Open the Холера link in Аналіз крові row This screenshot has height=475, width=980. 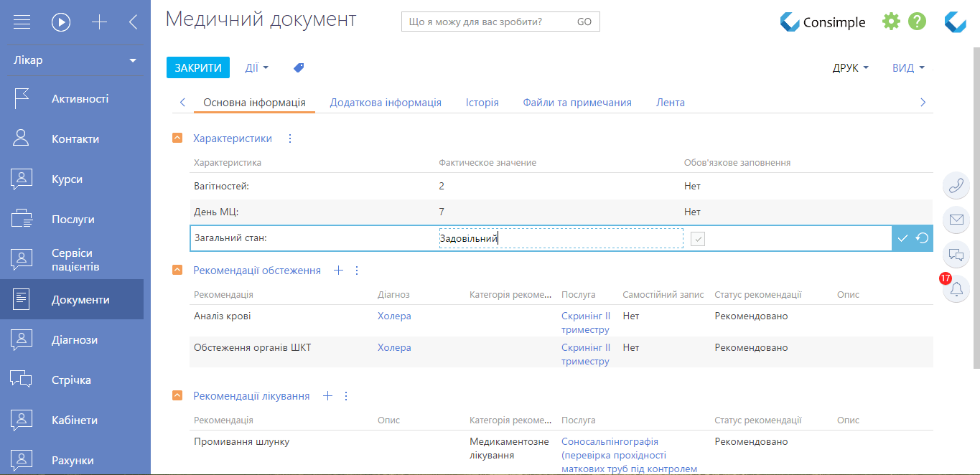(394, 316)
